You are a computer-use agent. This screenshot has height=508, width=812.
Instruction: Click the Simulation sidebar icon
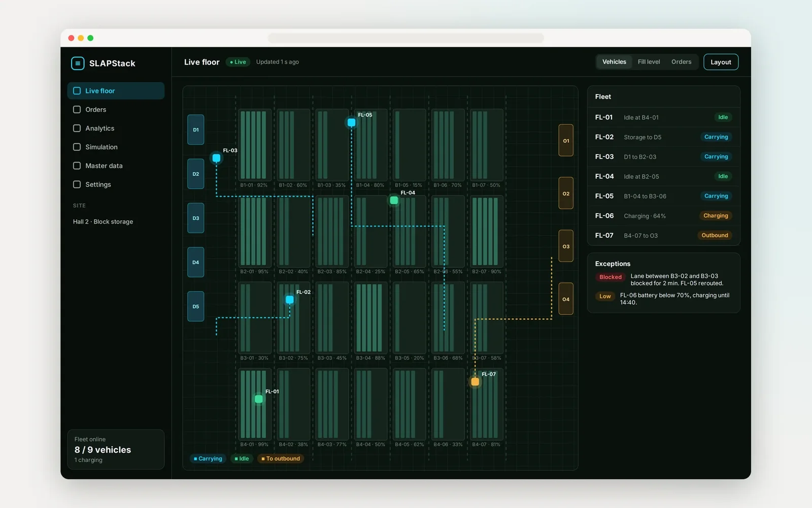point(77,147)
